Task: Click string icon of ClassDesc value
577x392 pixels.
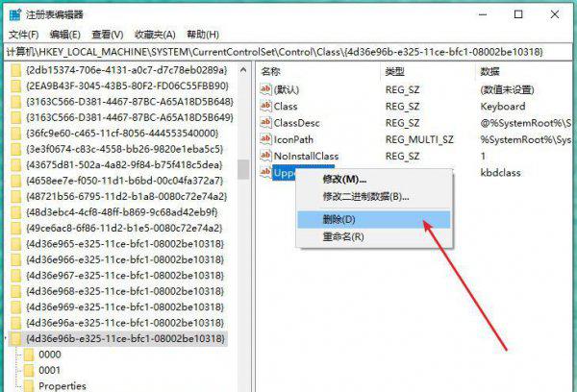Action: tap(265, 122)
